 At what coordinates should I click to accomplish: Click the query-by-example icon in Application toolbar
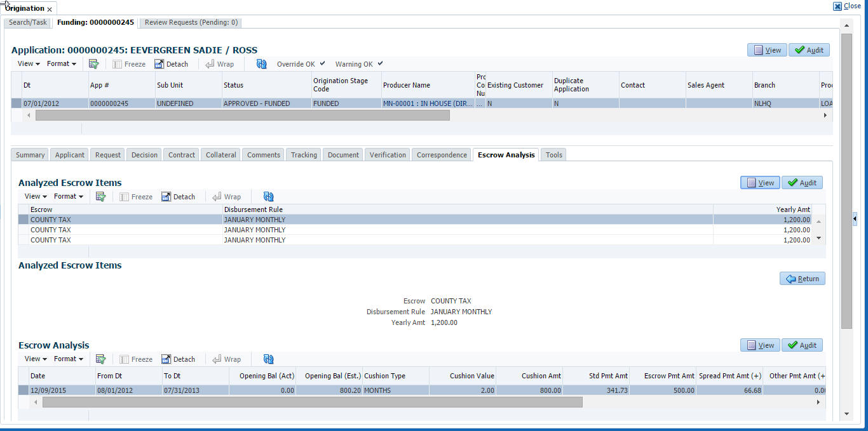[x=93, y=63]
